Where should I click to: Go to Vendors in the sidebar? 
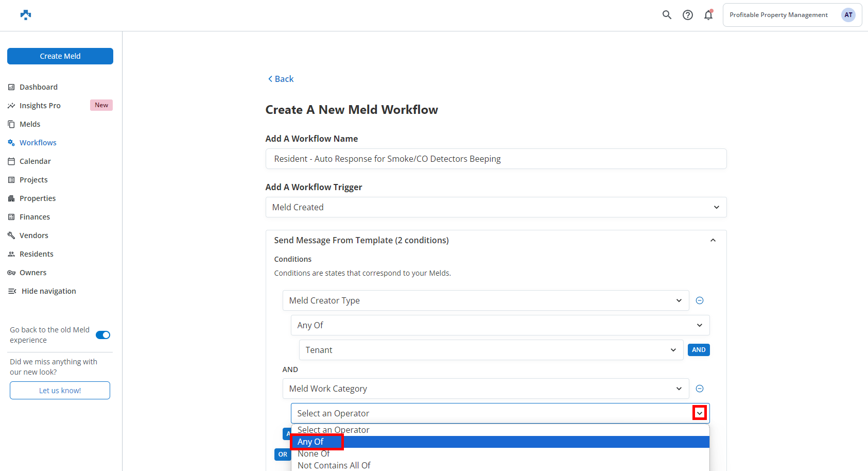(34, 235)
